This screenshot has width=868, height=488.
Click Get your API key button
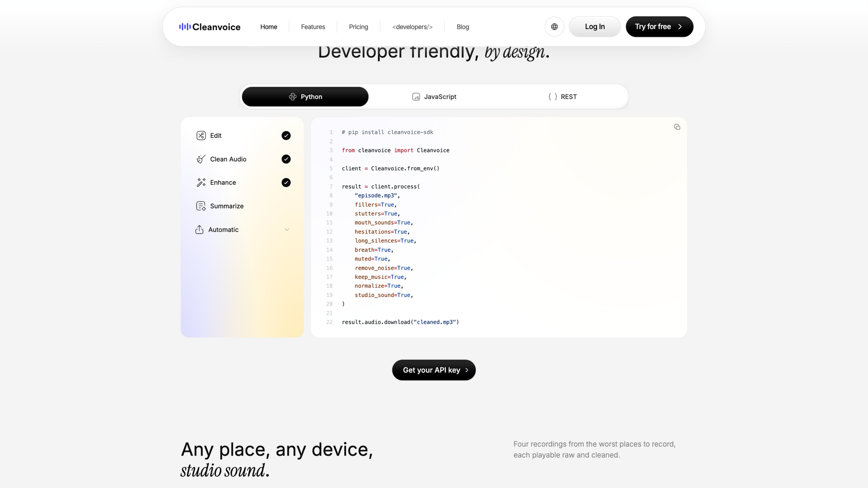434,370
